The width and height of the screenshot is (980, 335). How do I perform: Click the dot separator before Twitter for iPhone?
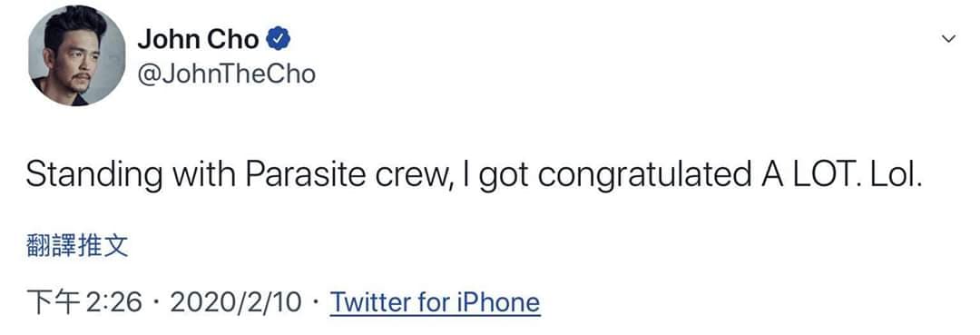pyautogui.click(x=317, y=303)
